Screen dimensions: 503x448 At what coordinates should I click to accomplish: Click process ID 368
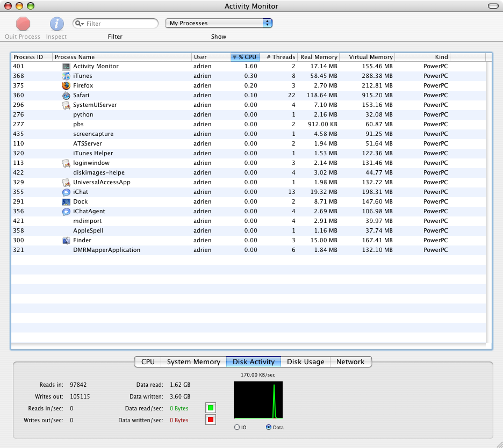tap(18, 76)
